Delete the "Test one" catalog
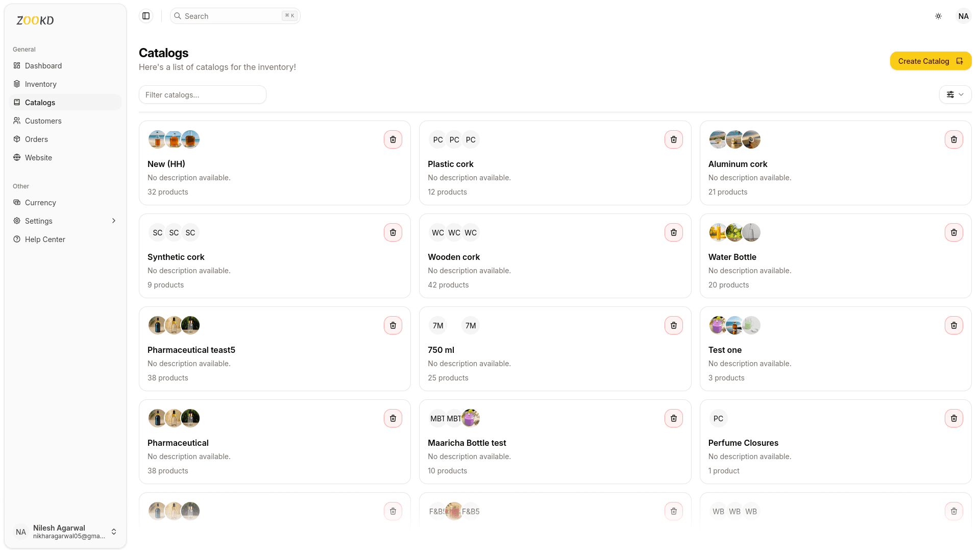Viewport: 980px width, 550px height. (x=953, y=325)
